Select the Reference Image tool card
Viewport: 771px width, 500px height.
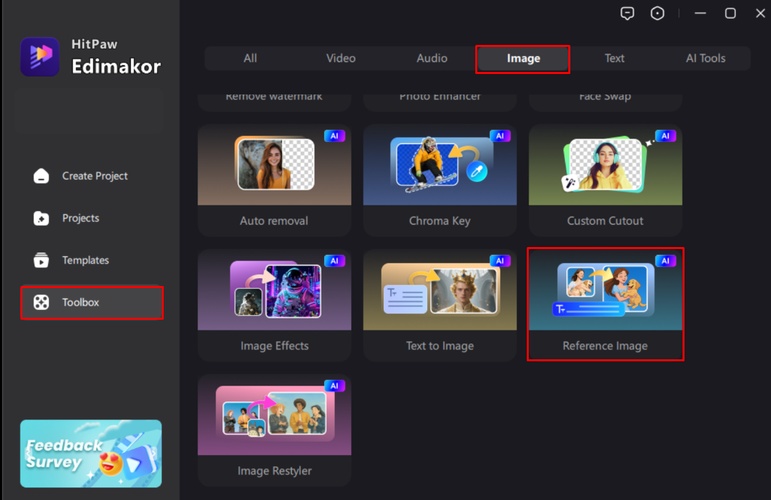click(x=605, y=305)
